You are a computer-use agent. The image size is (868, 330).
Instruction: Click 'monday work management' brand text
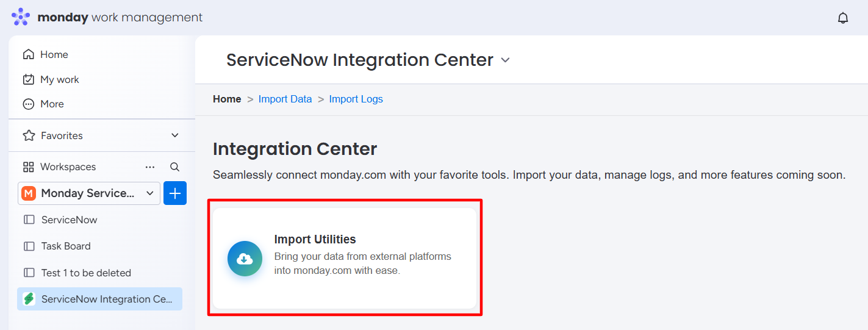120,18
